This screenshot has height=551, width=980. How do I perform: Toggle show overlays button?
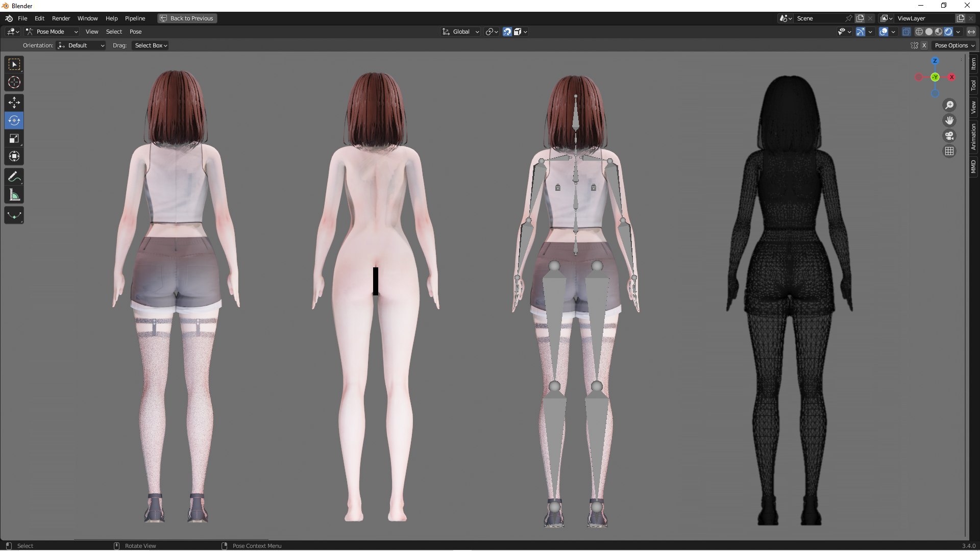[884, 32]
